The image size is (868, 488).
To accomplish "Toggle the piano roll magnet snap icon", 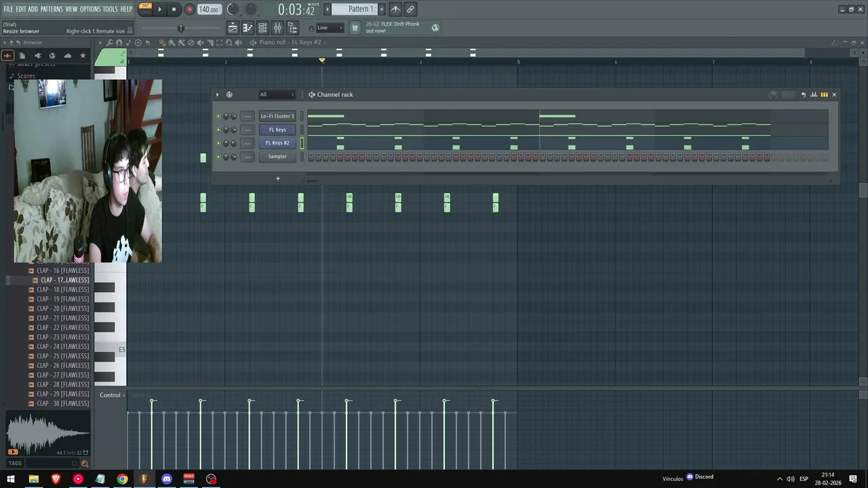I will [x=119, y=43].
